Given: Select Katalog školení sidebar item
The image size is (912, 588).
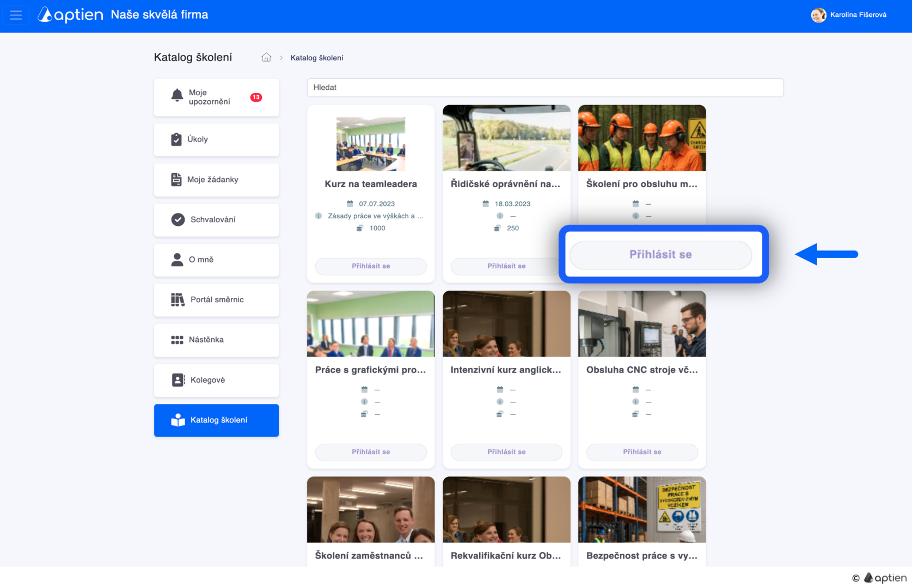Looking at the screenshot, I should coord(217,420).
